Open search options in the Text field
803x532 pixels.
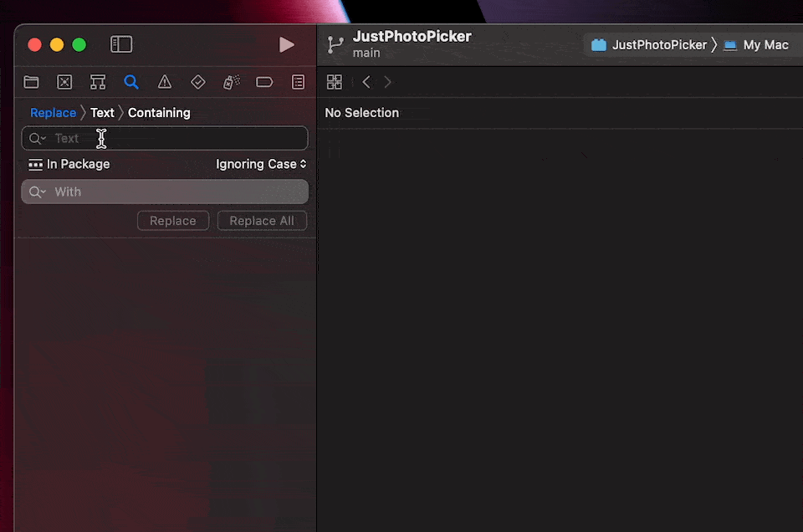click(38, 138)
